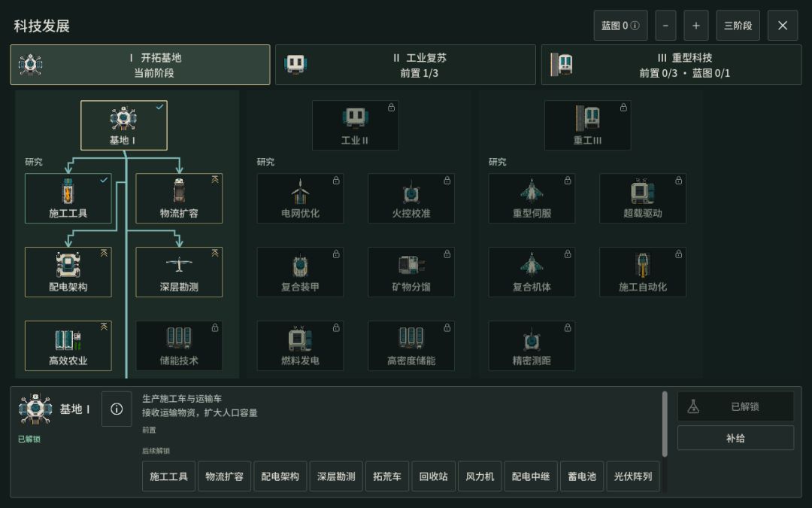Select the locked 复合装甲 node
The width and height of the screenshot is (812, 508).
click(300, 272)
